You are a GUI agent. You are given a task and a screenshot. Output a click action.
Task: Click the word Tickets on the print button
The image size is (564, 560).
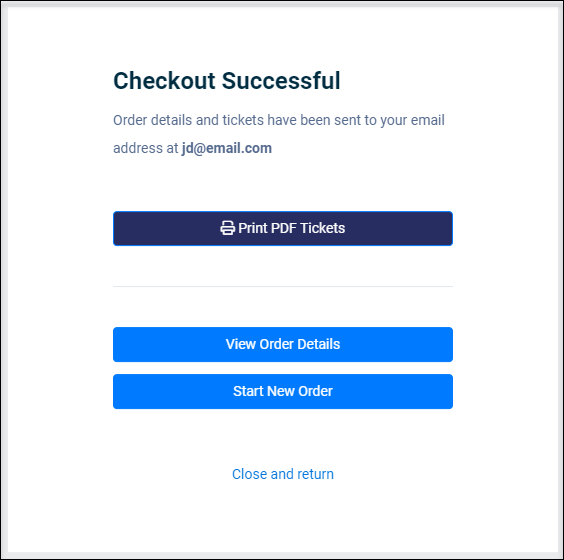(323, 228)
